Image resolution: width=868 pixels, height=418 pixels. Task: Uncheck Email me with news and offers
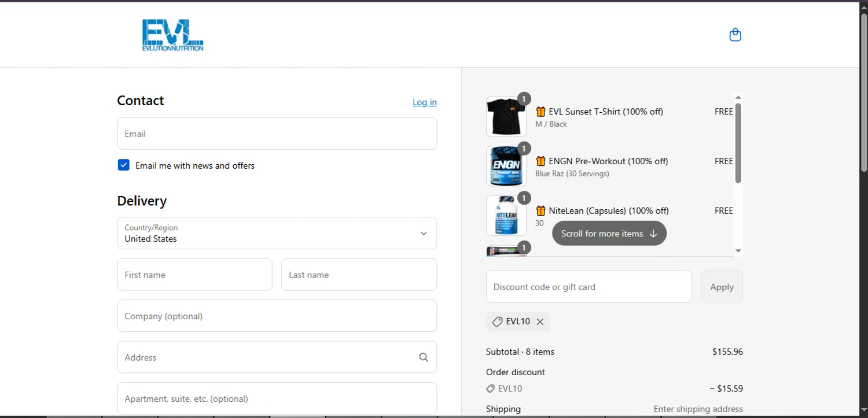tap(124, 165)
